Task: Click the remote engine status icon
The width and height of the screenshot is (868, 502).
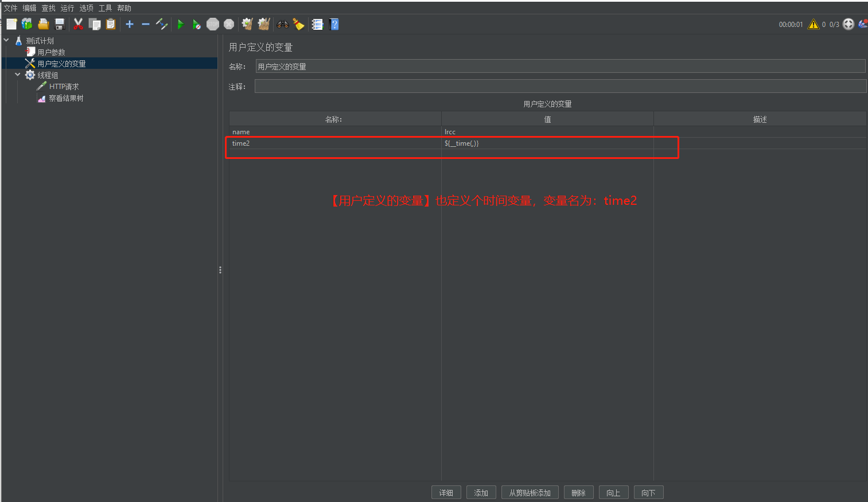Action: [x=848, y=24]
